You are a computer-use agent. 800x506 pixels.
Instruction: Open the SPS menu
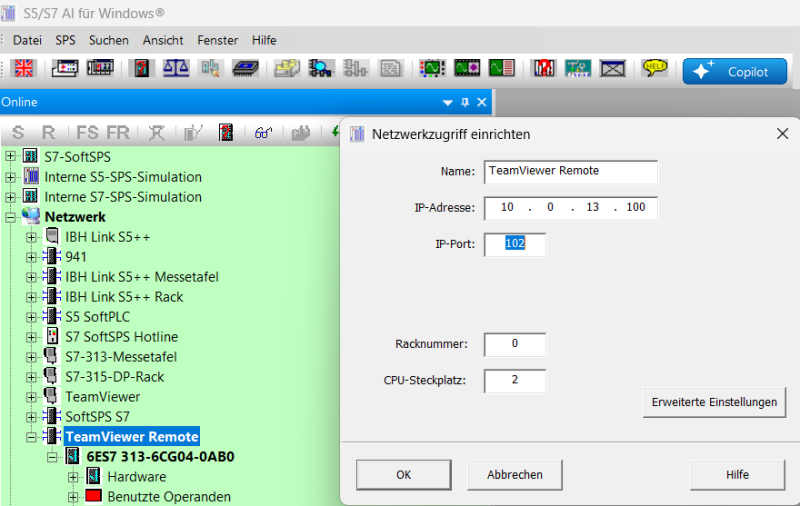(65, 40)
